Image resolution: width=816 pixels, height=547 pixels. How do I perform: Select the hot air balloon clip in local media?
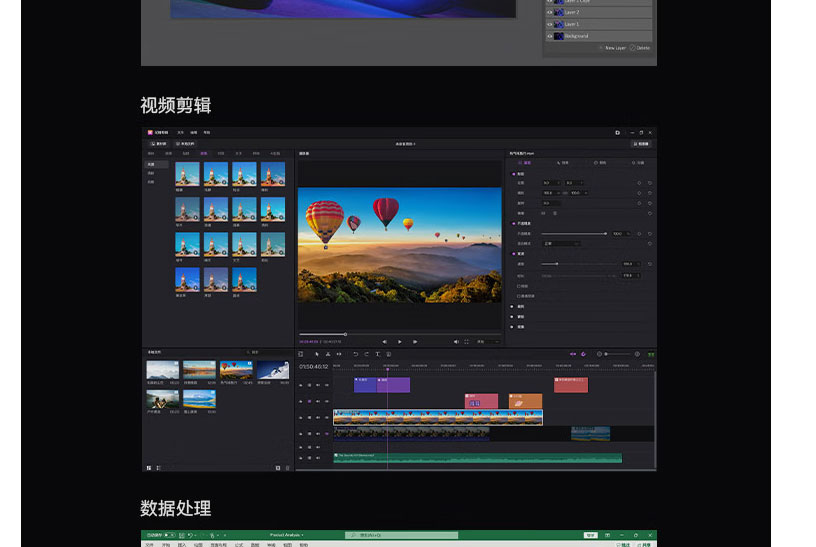click(x=236, y=370)
